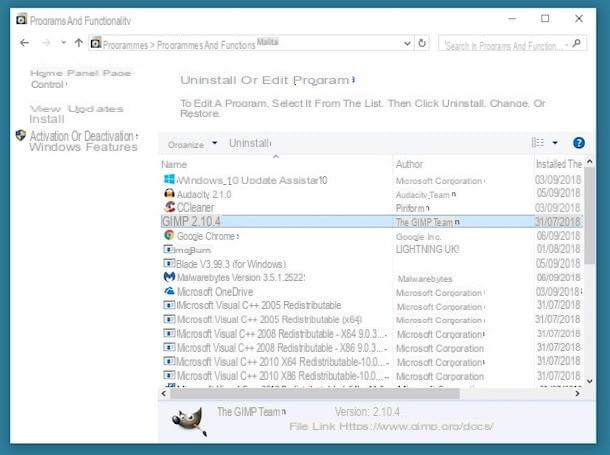Click the magnifier search icon
Viewport: 610px width, 455px height.
[577, 43]
